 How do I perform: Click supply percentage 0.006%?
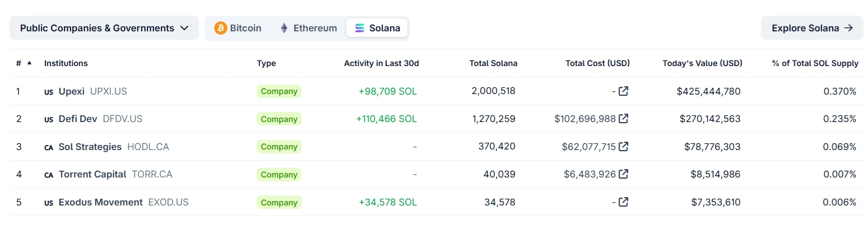click(x=840, y=202)
